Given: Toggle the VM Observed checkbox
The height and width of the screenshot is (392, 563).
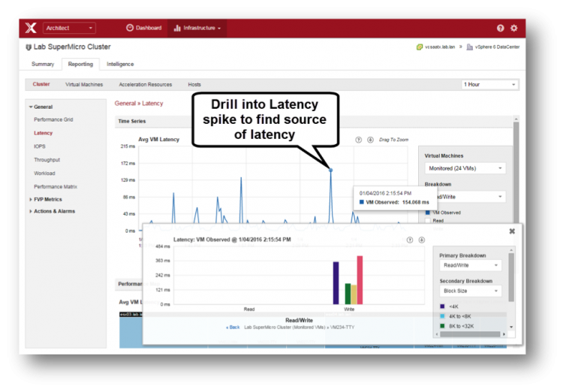Looking at the screenshot, I should pos(428,213).
